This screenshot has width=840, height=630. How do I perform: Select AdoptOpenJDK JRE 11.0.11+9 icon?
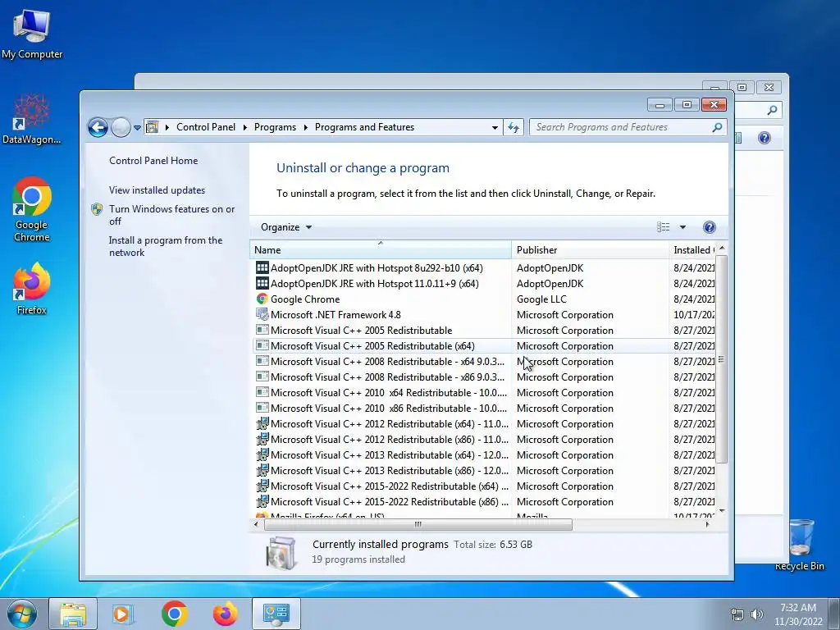pos(262,283)
